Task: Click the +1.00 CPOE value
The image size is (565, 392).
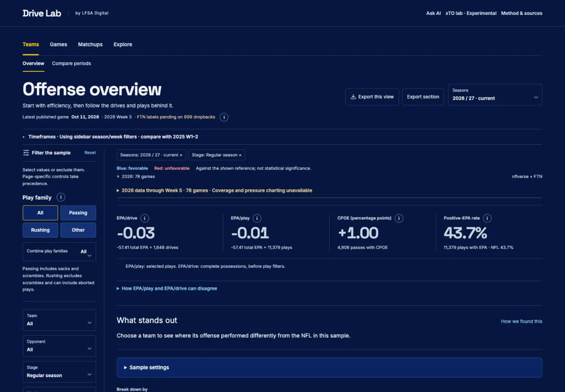Action: click(358, 233)
